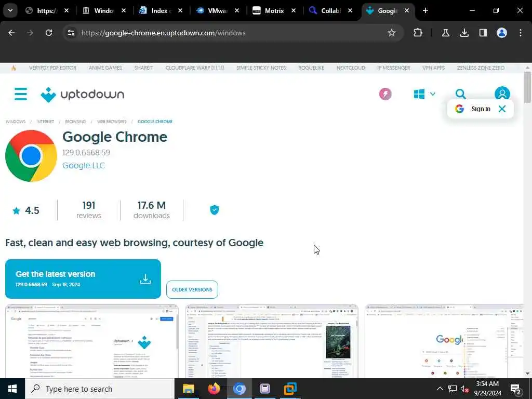Open SIMPLE STICKY NOTES trending link
532x399 pixels.
261,68
